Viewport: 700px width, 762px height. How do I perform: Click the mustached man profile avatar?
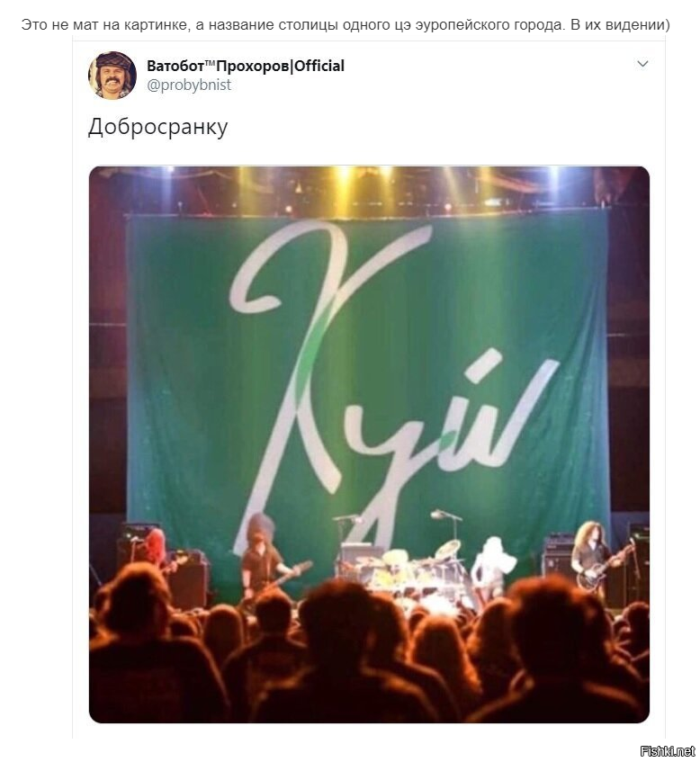(x=112, y=76)
